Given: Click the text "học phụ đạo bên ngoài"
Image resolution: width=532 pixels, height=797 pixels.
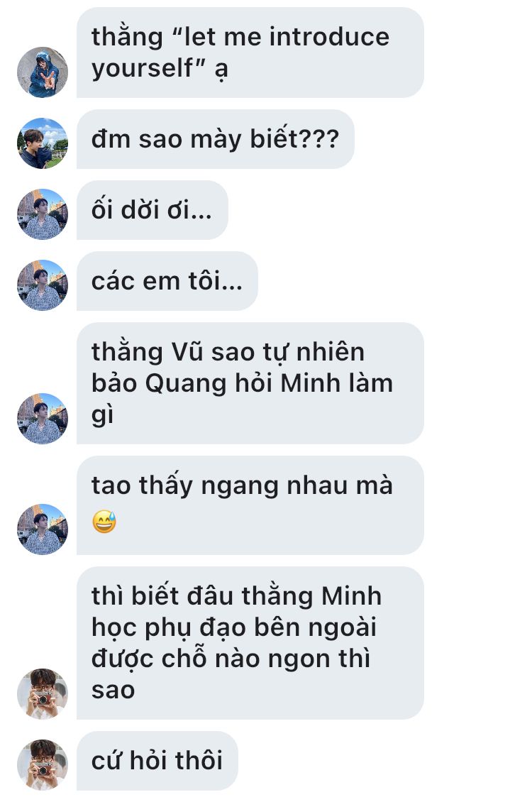Looking at the screenshot, I should 234,628.
